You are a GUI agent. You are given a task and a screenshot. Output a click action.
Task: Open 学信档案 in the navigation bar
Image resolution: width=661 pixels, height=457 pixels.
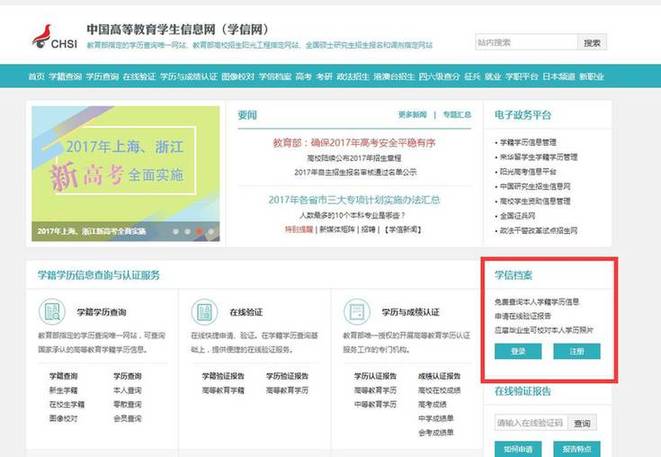coord(275,76)
